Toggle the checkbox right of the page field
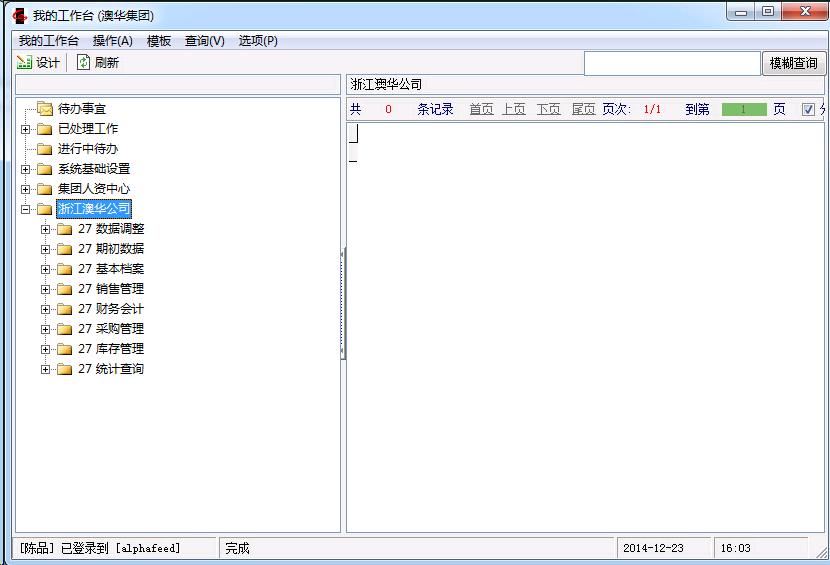This screenshot has height=565, width=830. (808, 110)
